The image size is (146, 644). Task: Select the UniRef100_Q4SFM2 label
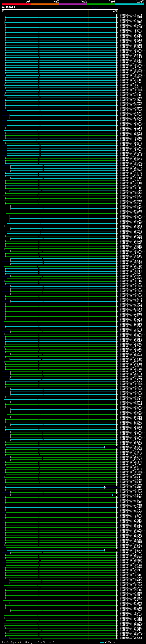click(131, 80)
